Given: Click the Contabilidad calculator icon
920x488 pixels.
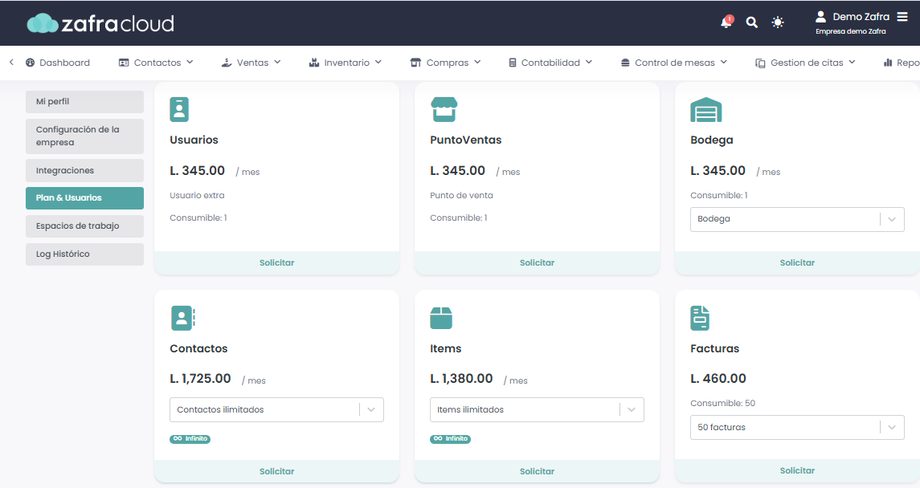Looking at the screenshot, I should point(512,63).
